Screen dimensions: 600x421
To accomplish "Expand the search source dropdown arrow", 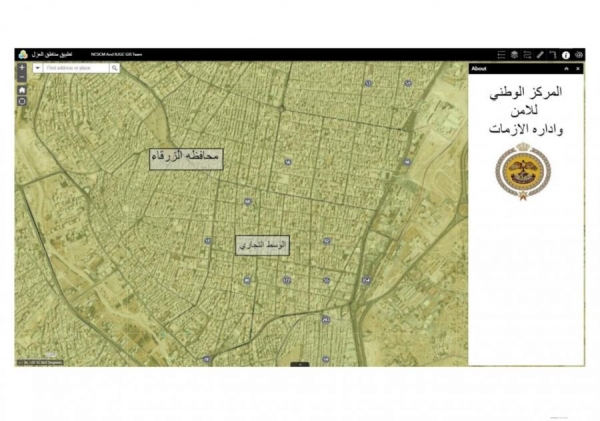I will click(x=38, y=68).
